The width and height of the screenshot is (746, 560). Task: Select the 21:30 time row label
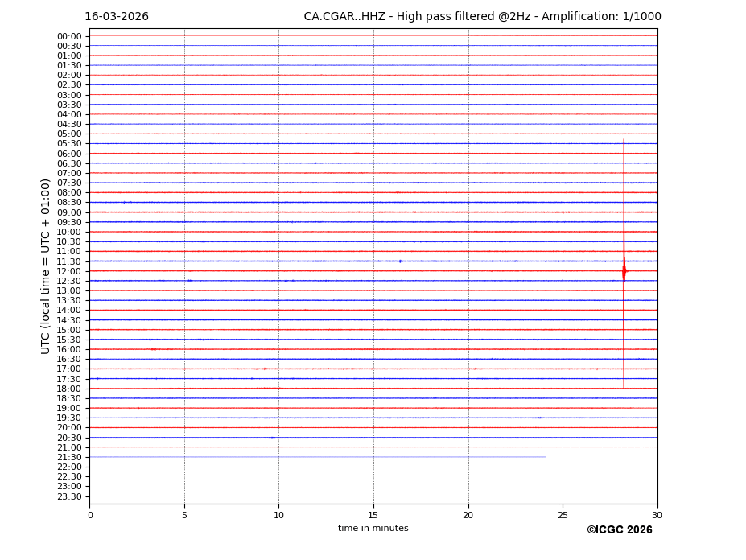[x=69, y=457]
